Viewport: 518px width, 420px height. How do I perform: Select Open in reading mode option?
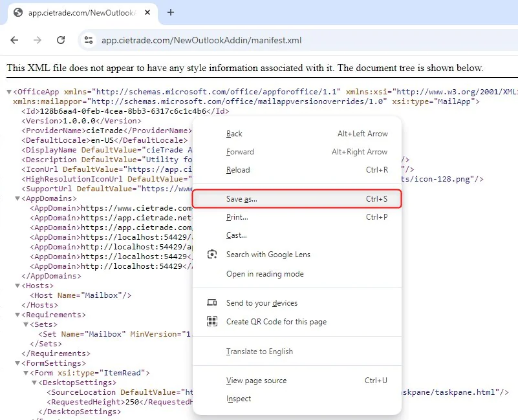tap(264, 274)
